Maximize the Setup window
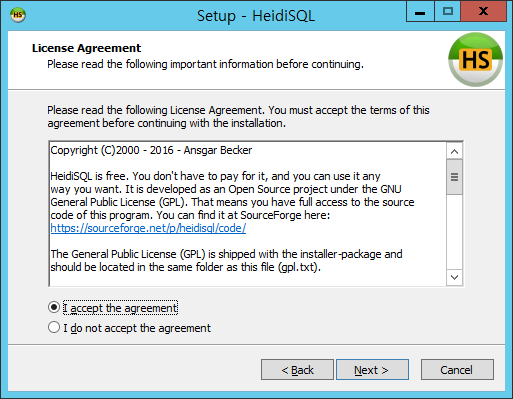This screenshot has width=513, height=399. click(x=448, y=12)
